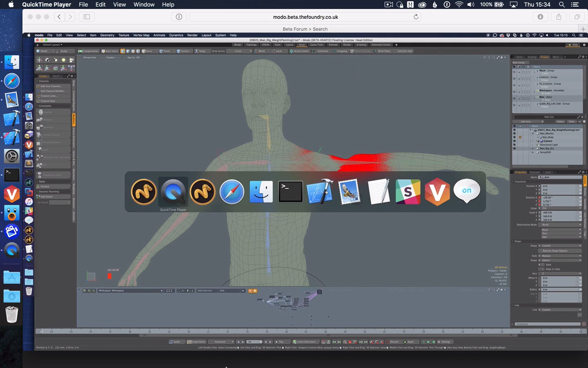Open the Shading panel tab
The width and height of the screenshot is (588, 368).
(532, 57)
